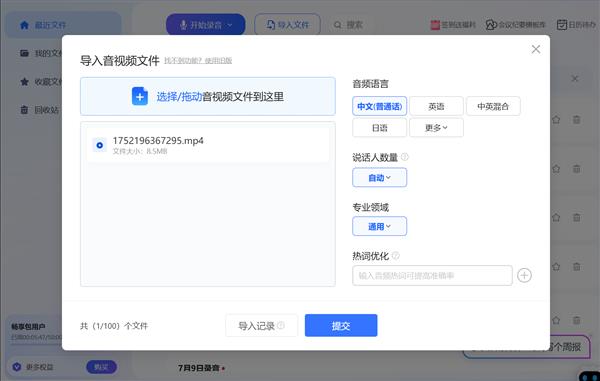Screen dimensions: 600x381
Task: Close the import dialog with the X
Action: pos(536,49)
